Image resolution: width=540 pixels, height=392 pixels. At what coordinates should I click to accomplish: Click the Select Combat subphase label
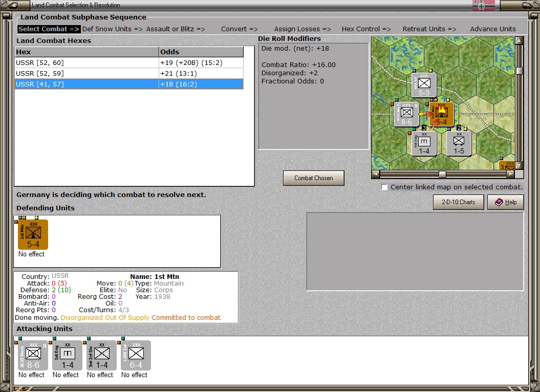[49, 29]
